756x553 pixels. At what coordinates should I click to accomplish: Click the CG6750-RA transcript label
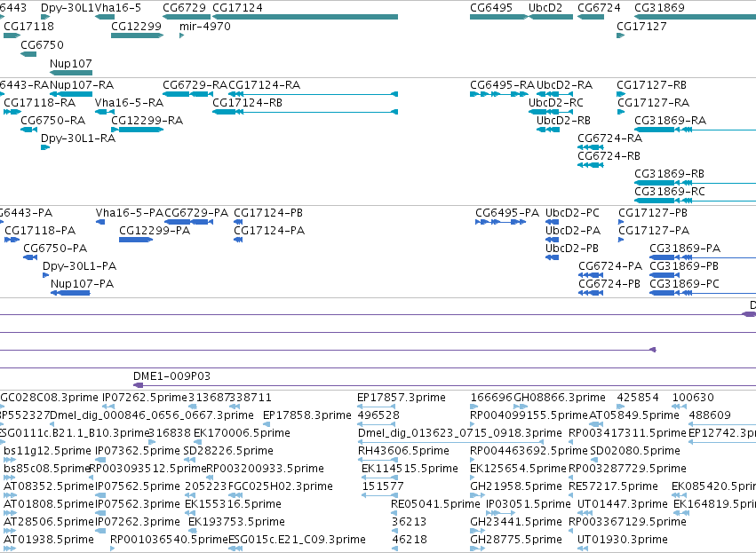(x=53, y=121)
